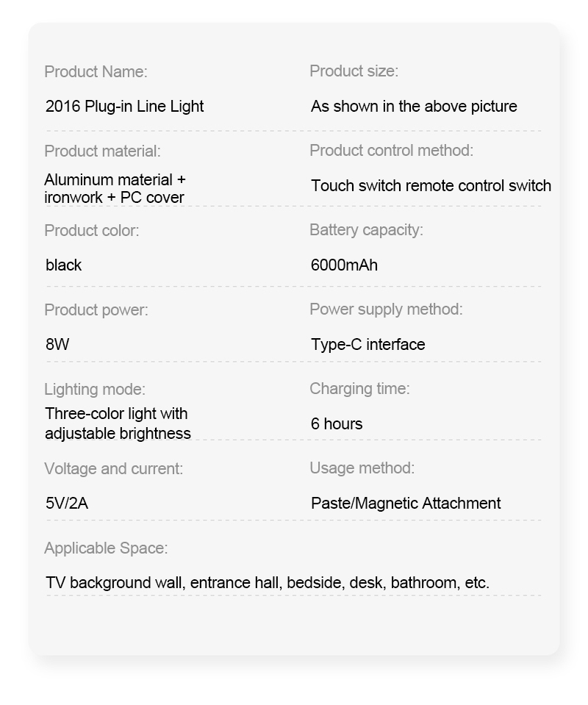Click the Type-C interface text
588x705 pixels.
(367, 344)
